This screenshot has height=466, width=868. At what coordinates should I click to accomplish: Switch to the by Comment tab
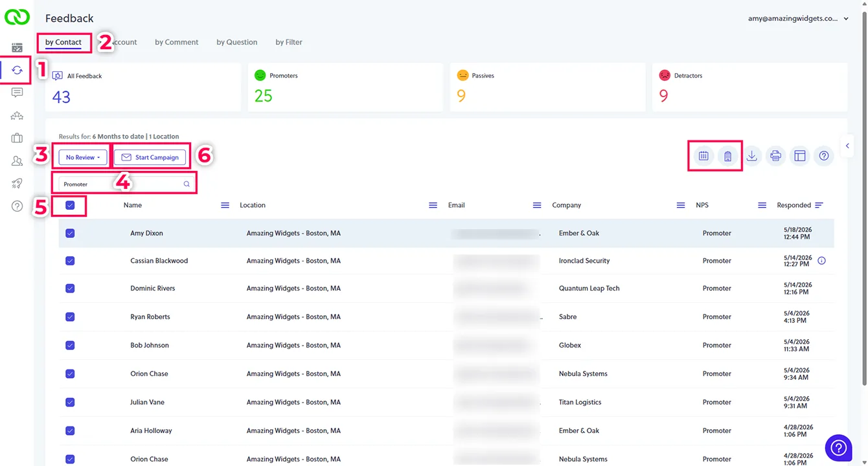click(x=177, y=42)
